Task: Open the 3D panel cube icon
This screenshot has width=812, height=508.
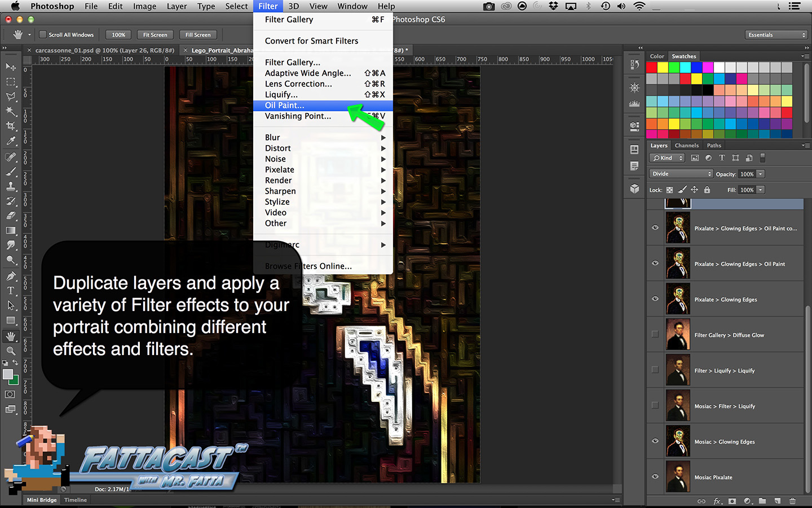Action: click(634, 189)
